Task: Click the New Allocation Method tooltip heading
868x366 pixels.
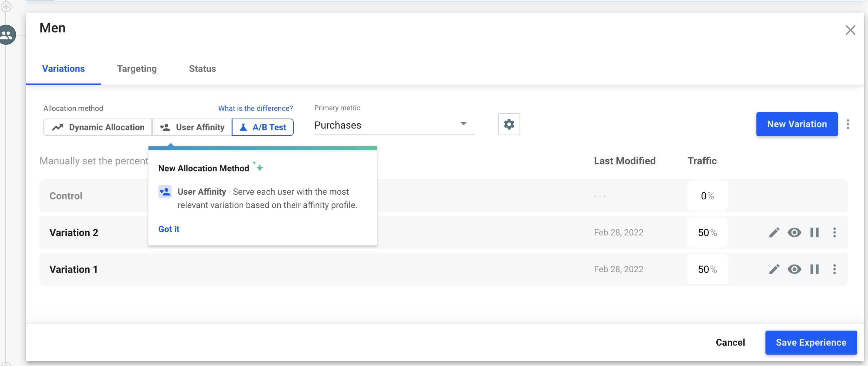Action: (x=203, y=168)
